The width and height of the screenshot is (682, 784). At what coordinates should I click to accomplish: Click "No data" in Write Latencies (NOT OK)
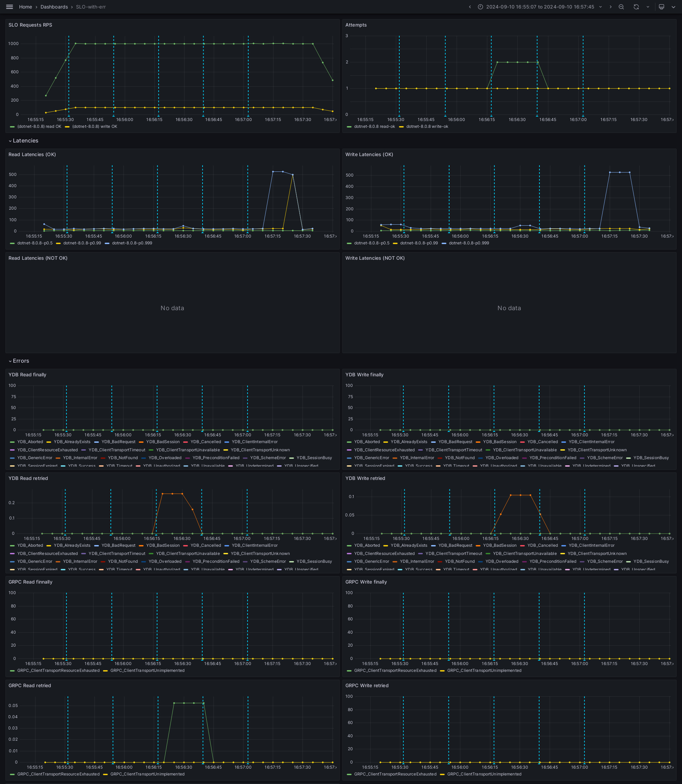(x=509, y=308)
